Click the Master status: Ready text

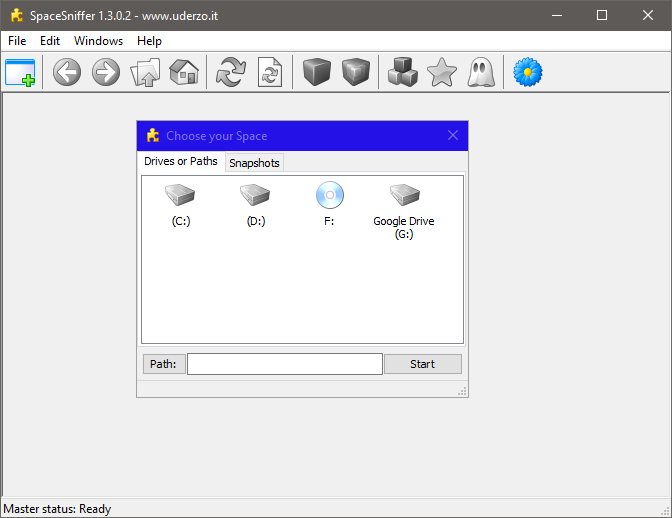(57, 509)
